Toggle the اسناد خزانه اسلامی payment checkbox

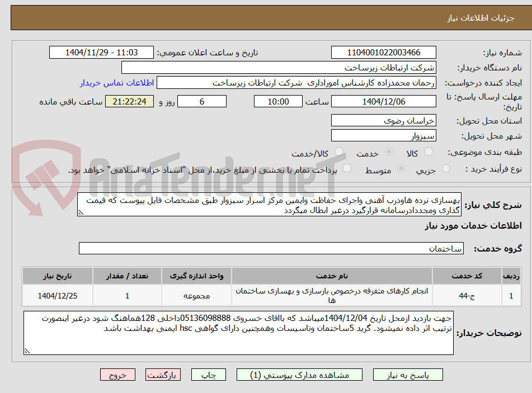(x=347, y=168)
